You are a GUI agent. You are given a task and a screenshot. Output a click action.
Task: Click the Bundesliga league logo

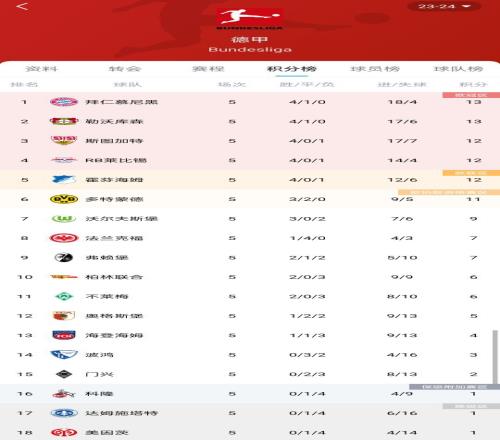click(x=250, y=19)
